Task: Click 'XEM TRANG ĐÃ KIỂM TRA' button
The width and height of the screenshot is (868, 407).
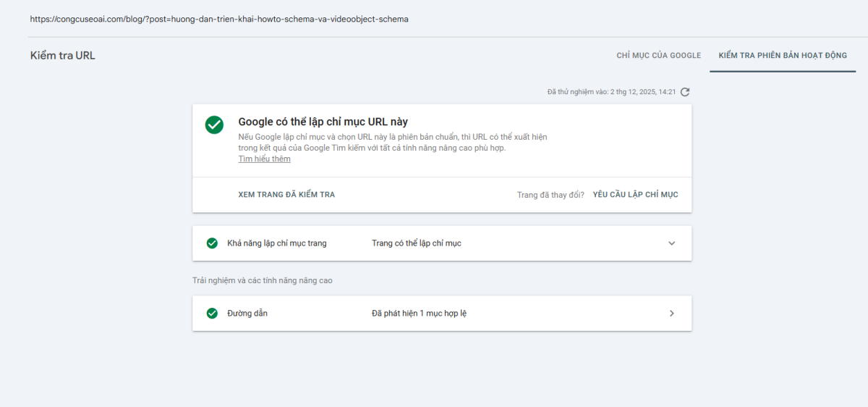Action: (x=286, y=195)
